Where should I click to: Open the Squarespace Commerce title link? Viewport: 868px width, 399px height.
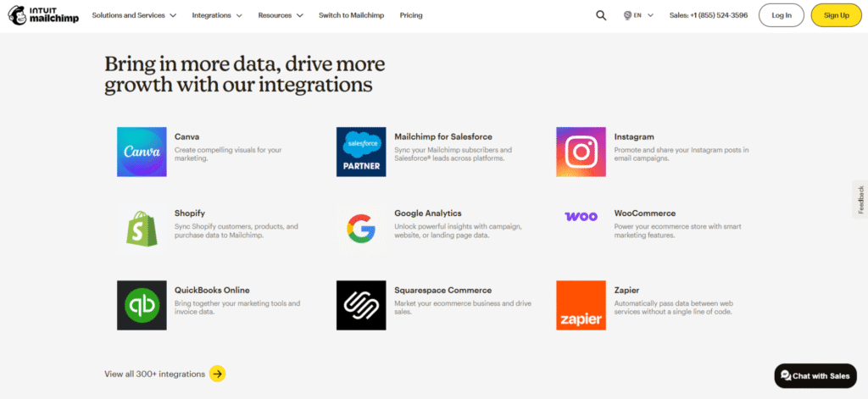[x=442, y=290]
